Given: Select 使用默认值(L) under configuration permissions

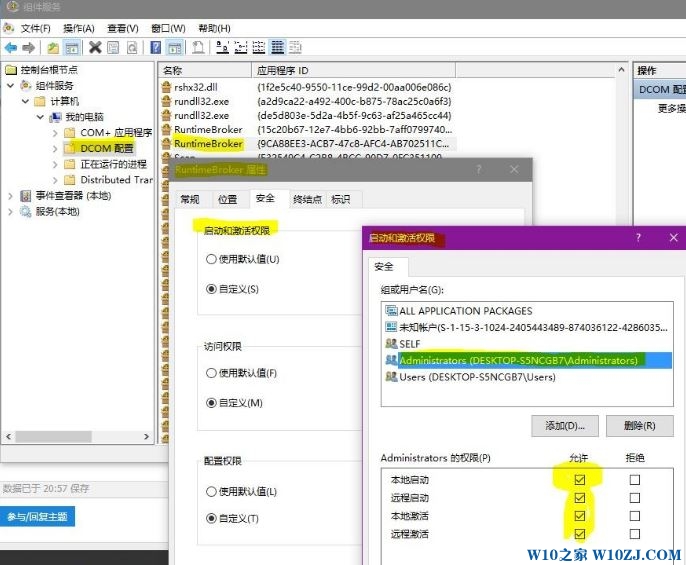Looking at the screenshot, I should pos(211,491).
